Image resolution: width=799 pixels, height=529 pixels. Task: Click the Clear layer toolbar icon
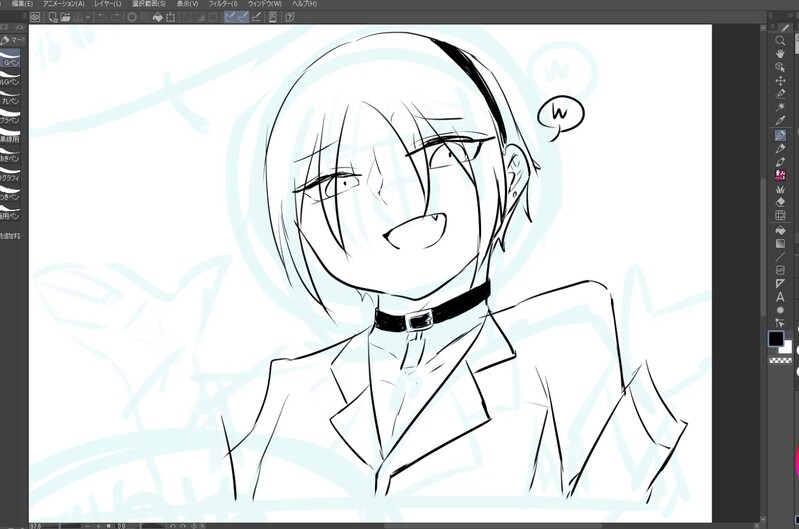tap(132, 17)
